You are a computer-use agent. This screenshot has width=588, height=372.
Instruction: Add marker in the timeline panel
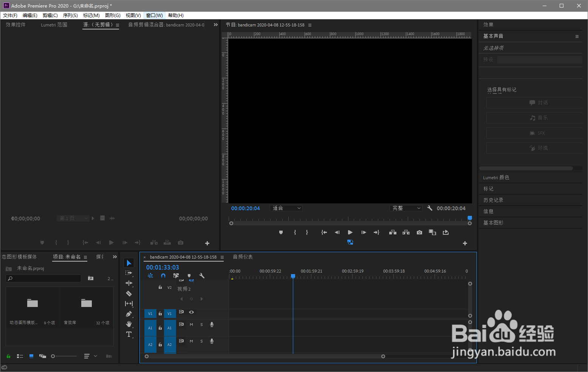189,276
